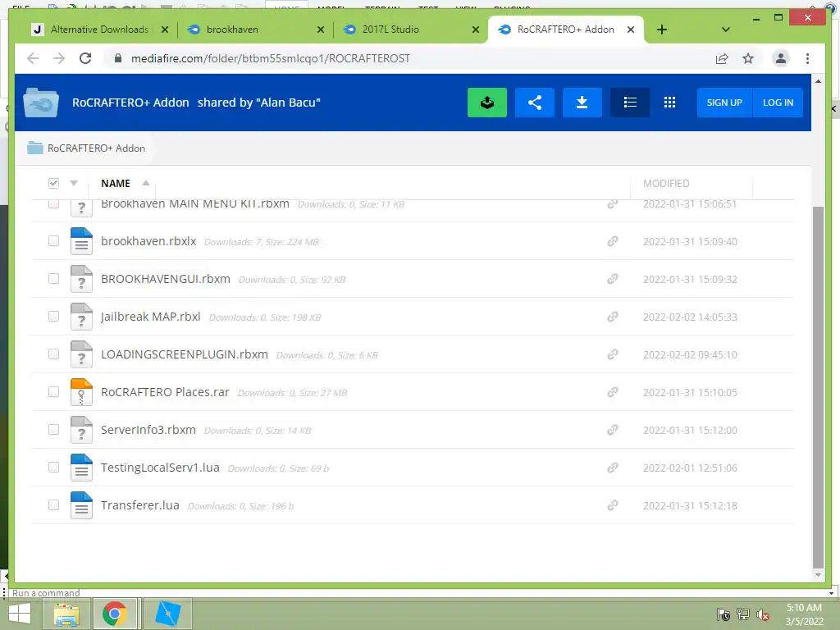Open Chrome profile icon
Screen dimensions: 840x630
(x=781, y=58)
